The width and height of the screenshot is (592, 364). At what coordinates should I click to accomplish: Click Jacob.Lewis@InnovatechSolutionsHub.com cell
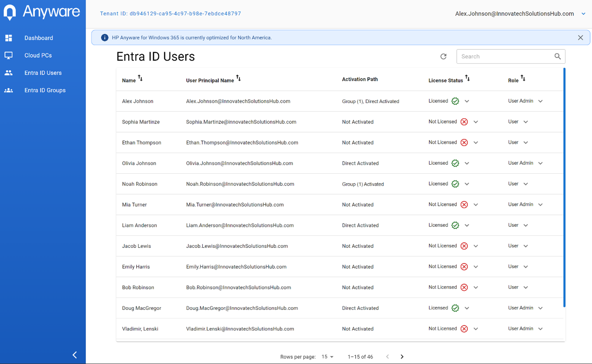237,246
